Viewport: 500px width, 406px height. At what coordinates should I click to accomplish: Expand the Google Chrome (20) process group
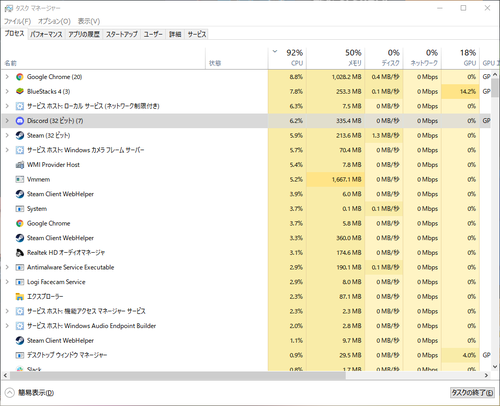pyautogui.click(x=7, y=77)
